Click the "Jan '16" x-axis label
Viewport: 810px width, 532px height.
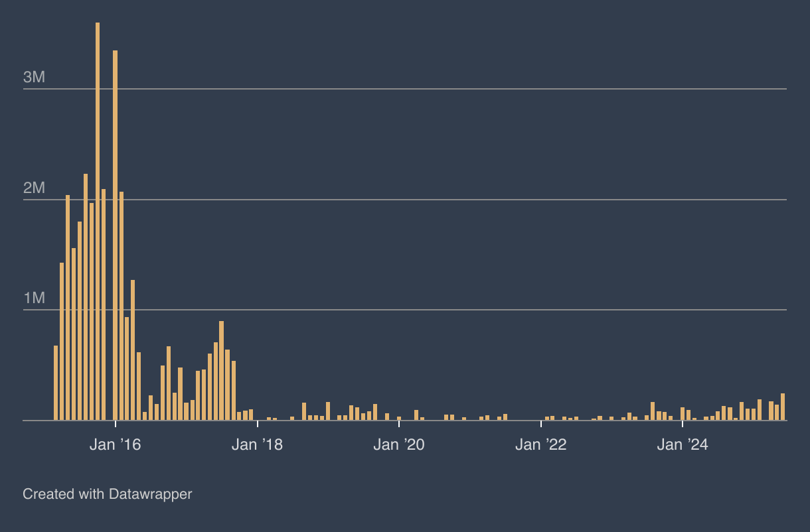tap(115, 444)
